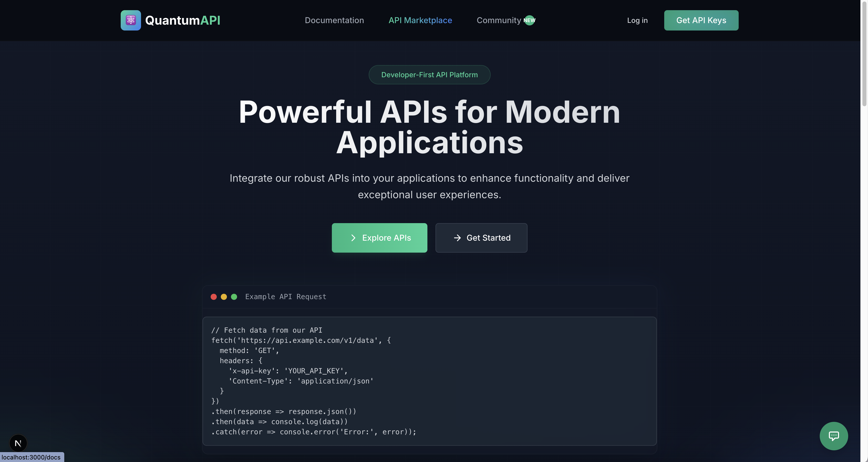Image resolution: width=868 pixels, height=462 pixels.
Task: Click inside the example code block
Action: (x=429, y=381)
